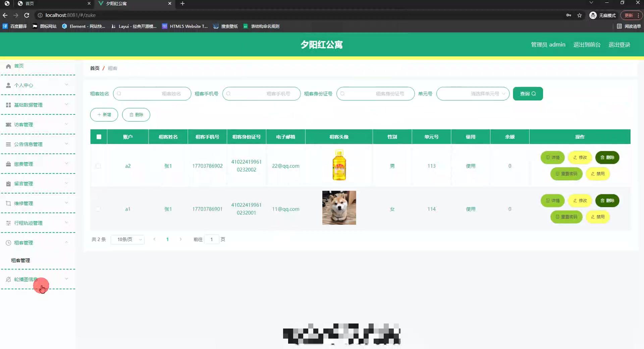Click the dog avatar thumbnail of tenant a1
The width and height of the screenshot is (644, 349).
coord(339,208)
